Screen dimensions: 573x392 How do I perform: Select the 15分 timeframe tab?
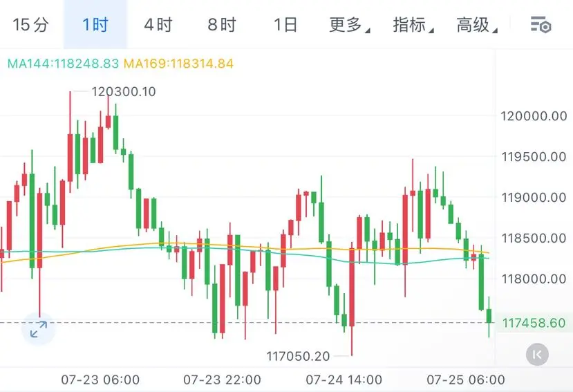pos(30,25)
